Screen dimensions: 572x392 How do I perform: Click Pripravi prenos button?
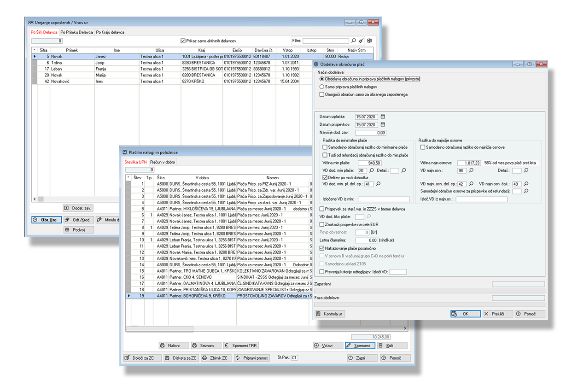click(252, 358)
